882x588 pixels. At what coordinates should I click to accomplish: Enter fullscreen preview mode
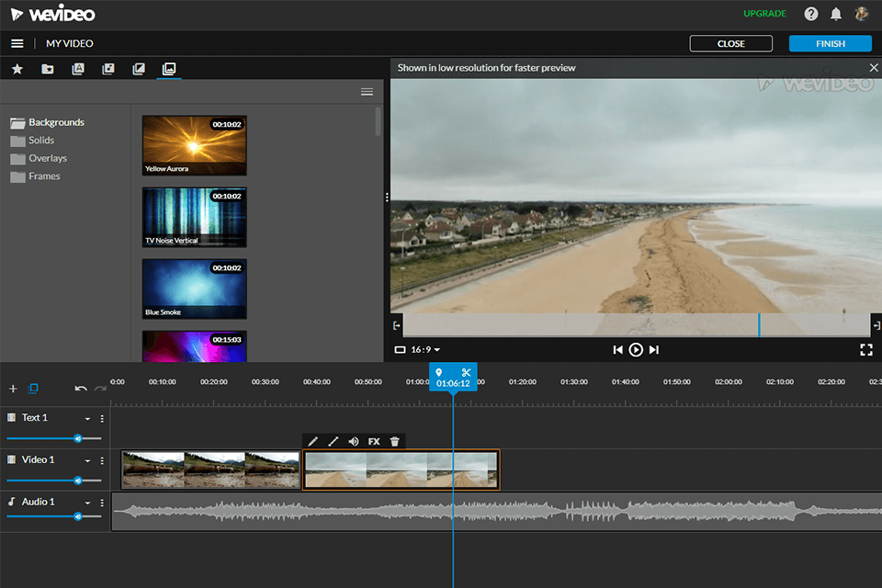pos(866,350)
